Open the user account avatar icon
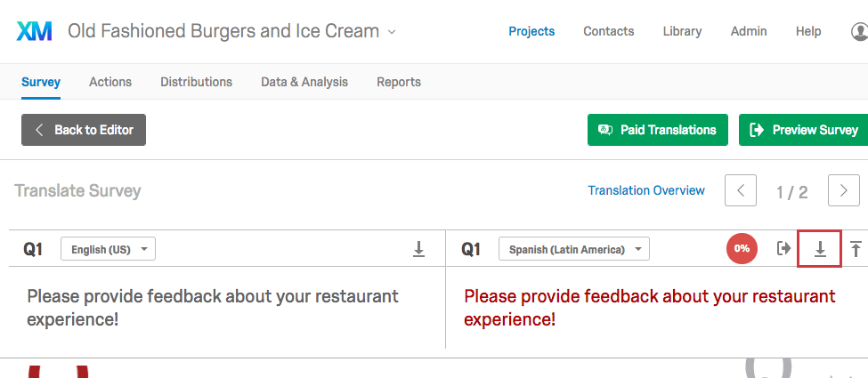Screen dimensions: 868x378 [860, 31]
